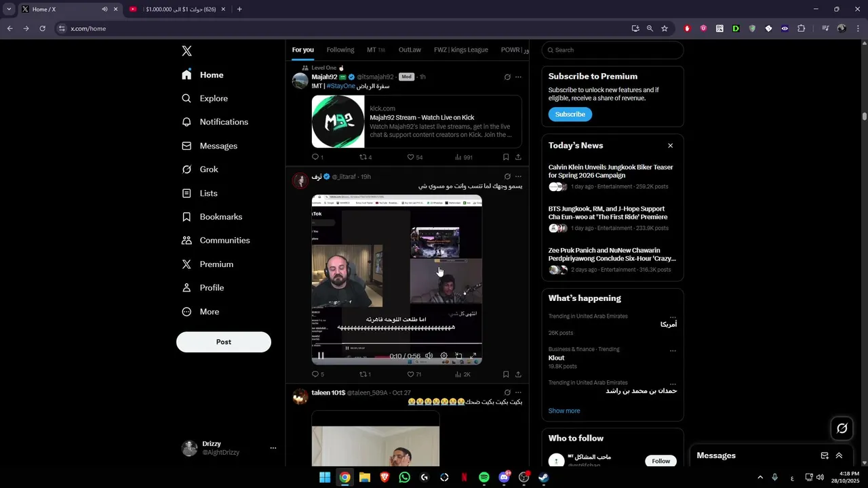Click the Search input field
This screenshot has width=868, height=488.
[612, 50]
